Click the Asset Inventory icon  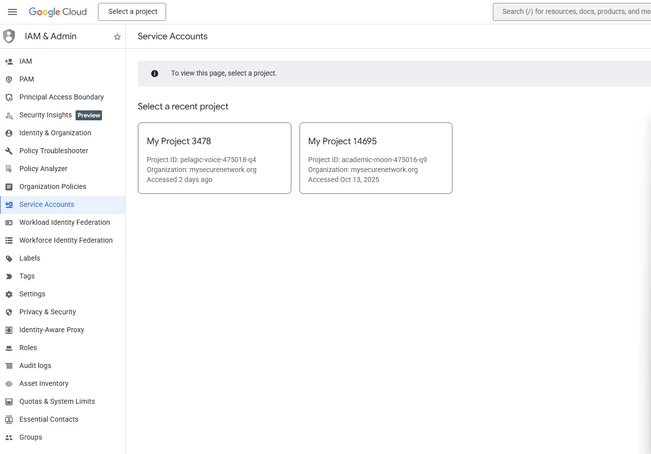tap(9, 383)
